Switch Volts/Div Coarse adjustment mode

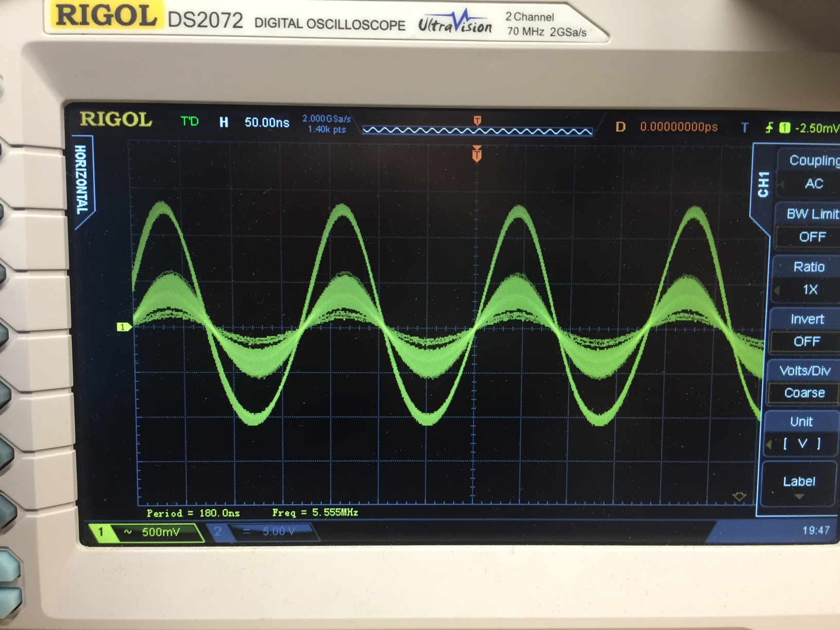pyautogui.click(x=803, y=382)
